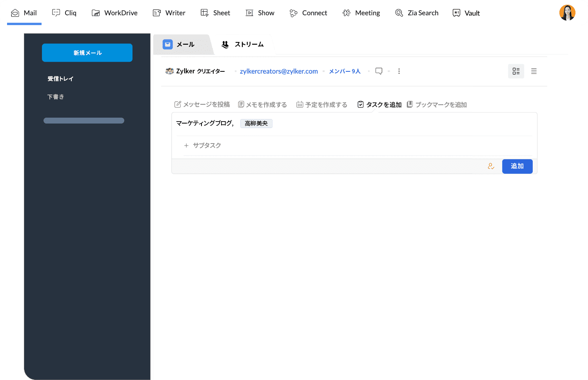Open Cliq from the top bar
The width and height of the screenshot is (588, 380).
tap(64, 13)
